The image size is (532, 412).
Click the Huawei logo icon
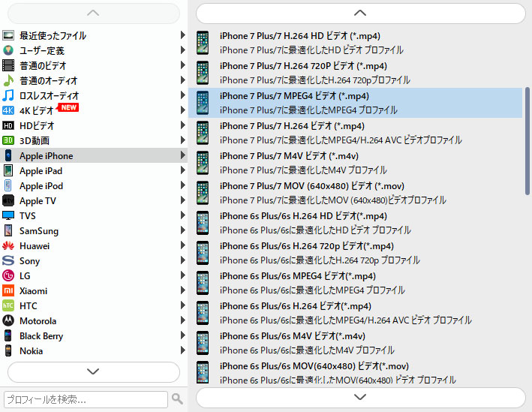[8, 245]
